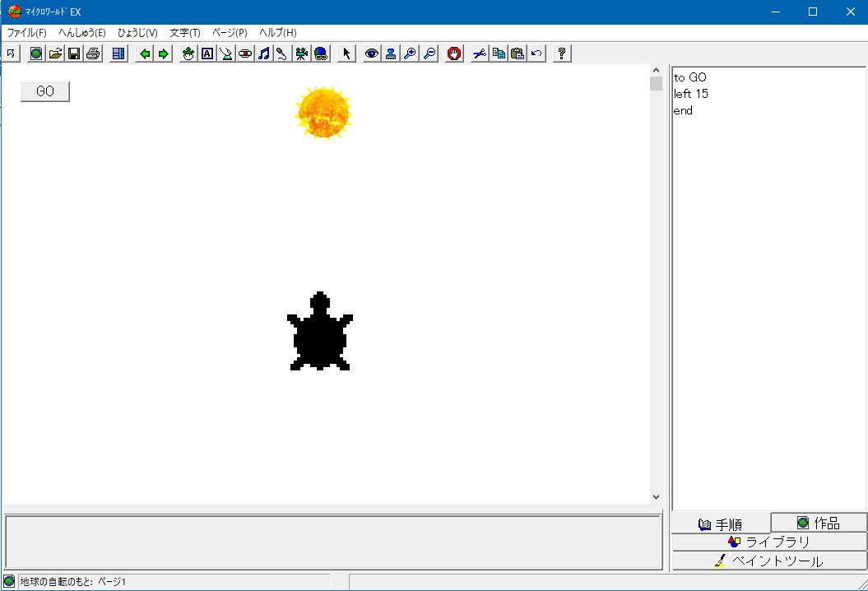Maximize the マイクロワールド EX window
The image size is (868, 591).
(x=813, y=12)
